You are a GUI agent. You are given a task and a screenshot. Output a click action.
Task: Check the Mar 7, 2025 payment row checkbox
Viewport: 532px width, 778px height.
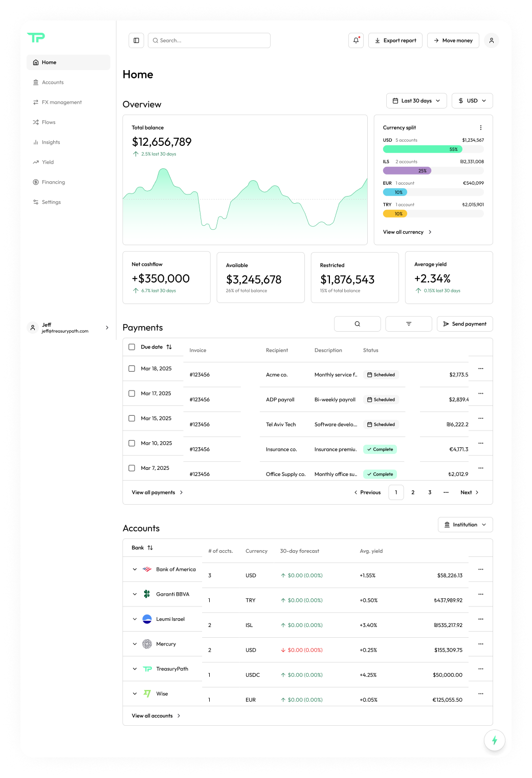pyautogui.click(x=131, y=467)
